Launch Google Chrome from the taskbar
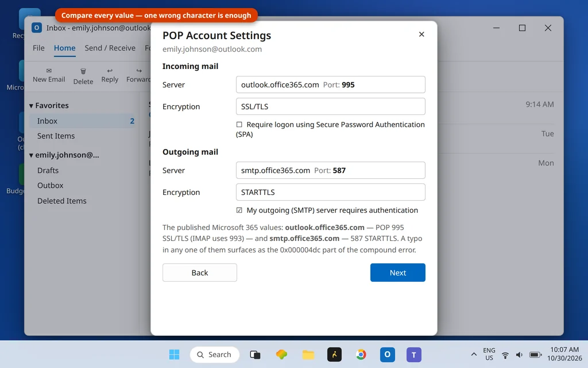588x368 pixels. coord(361,354)
